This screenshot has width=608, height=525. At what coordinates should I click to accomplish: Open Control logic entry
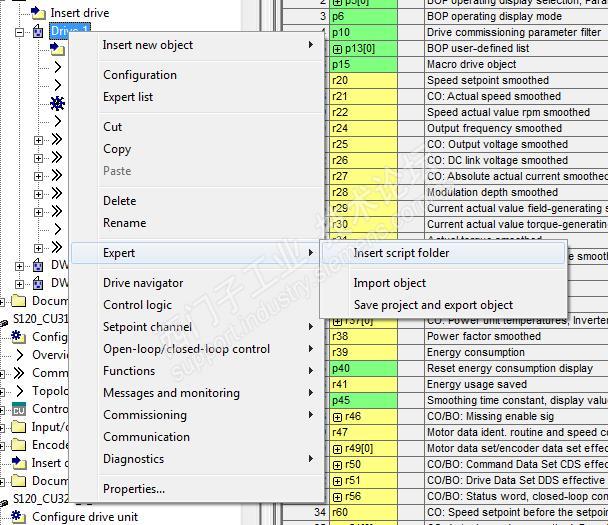(x=197, y=305)
